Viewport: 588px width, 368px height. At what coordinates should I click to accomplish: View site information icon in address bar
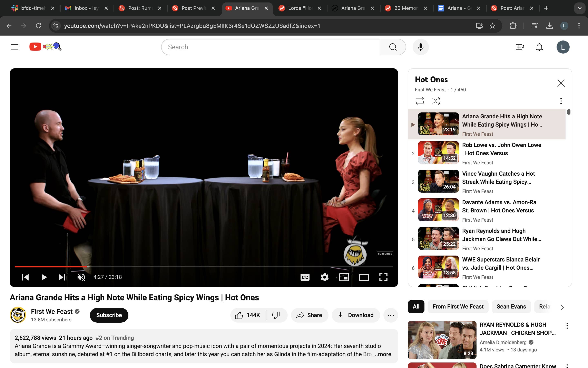[56, 26]
